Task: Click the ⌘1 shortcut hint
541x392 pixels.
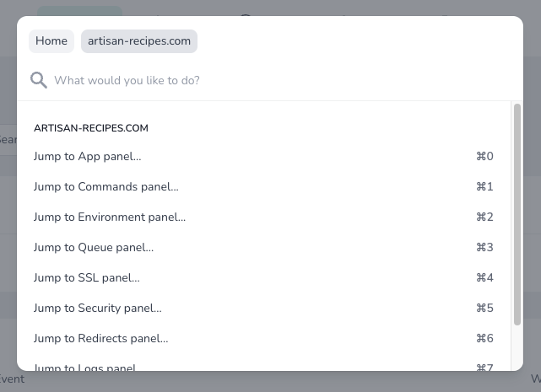Action: pos(484,186)
